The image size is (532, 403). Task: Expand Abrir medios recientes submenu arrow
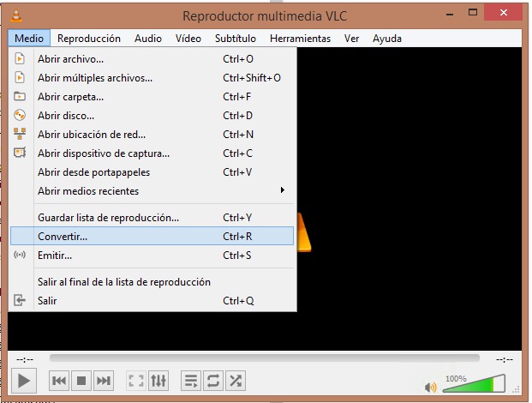point(283,190)
